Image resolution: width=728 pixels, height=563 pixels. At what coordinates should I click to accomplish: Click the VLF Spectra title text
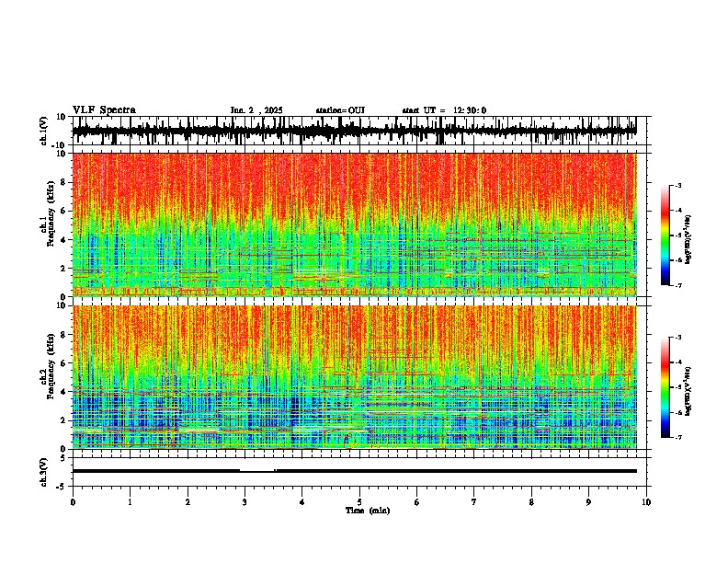click(x=104, y=110)
